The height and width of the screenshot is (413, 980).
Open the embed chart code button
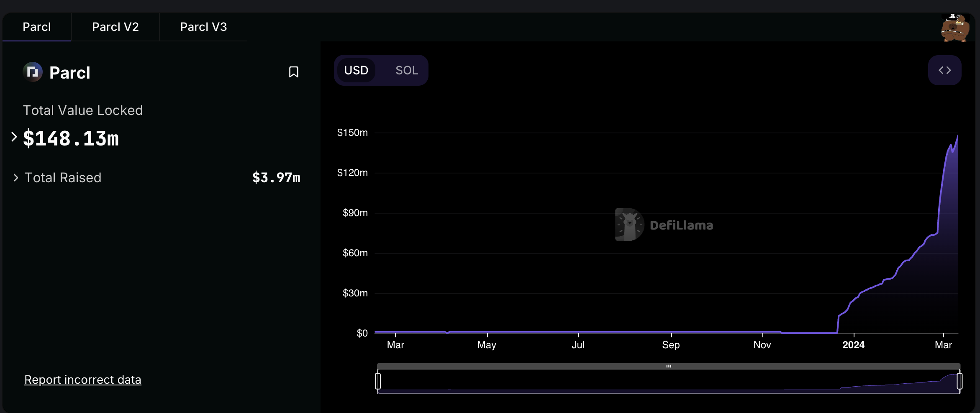(944, 70)
